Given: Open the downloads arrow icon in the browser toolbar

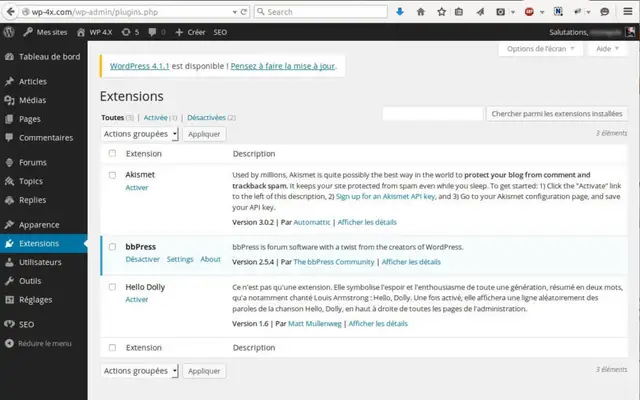Looking at the screenshot, I should pyautogui.click(x=400, y=12).
